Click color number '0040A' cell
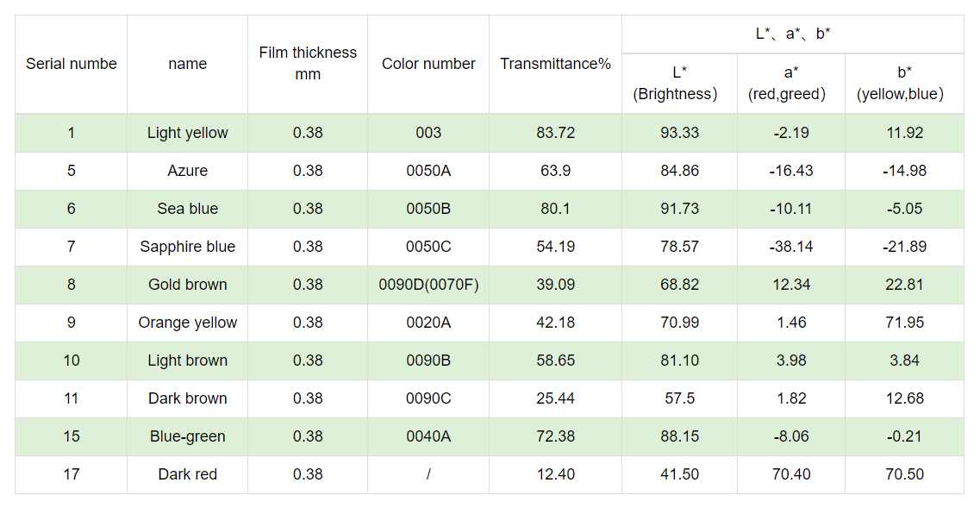This screenshot has width=980, height=508. click(x=428, y=436)
